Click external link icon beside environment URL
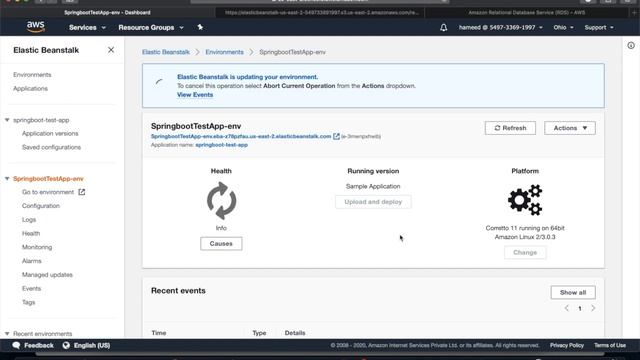 [x=336, y=136]
